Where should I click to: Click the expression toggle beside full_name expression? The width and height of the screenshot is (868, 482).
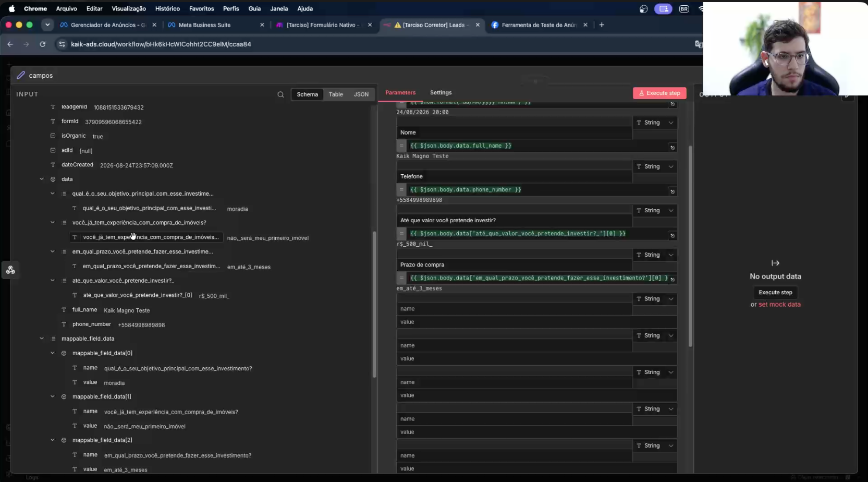click(x=401, y=146)
